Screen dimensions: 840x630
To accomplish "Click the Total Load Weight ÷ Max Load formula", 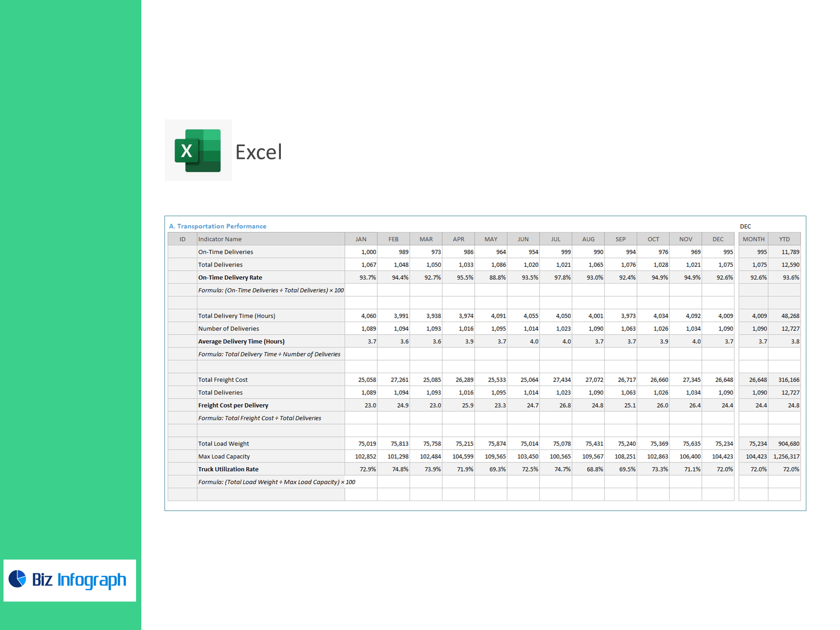I will 276,482.
